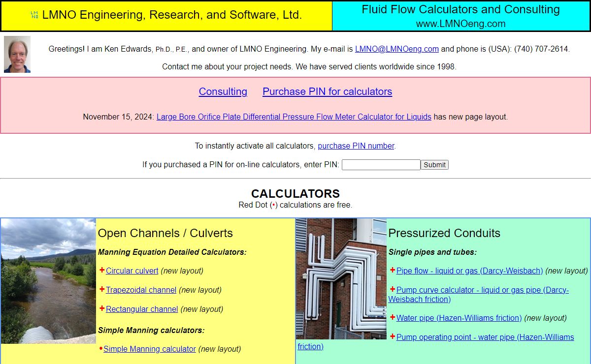Screen dimensions: 591x364
Task: Click red plus icon beside Water pipe link
Action: [393, 317]
